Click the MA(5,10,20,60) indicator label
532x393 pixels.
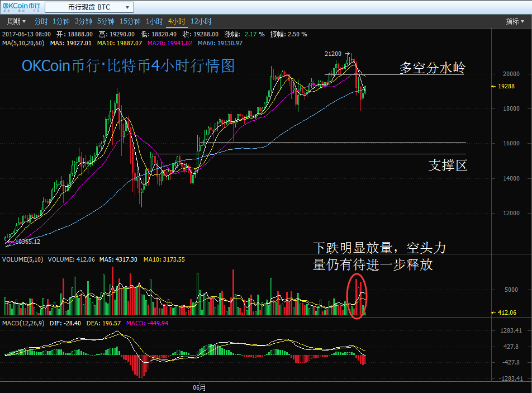pos(25,43)
